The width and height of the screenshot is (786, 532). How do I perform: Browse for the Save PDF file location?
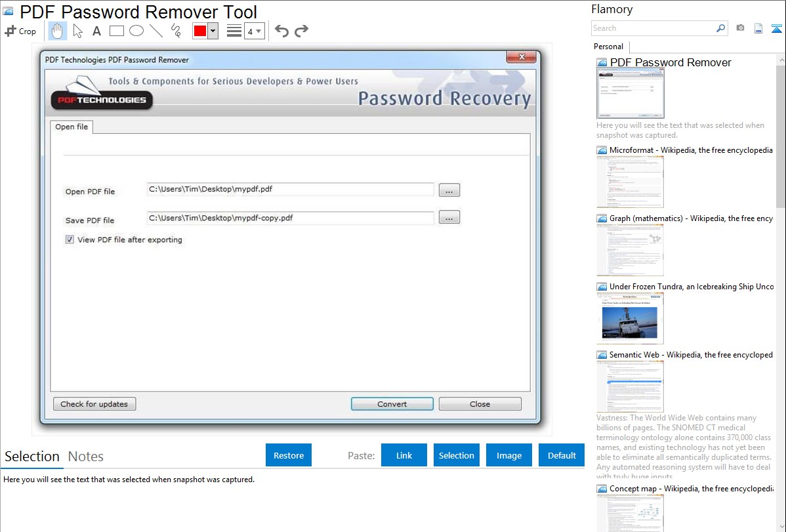tap(449, 218)
